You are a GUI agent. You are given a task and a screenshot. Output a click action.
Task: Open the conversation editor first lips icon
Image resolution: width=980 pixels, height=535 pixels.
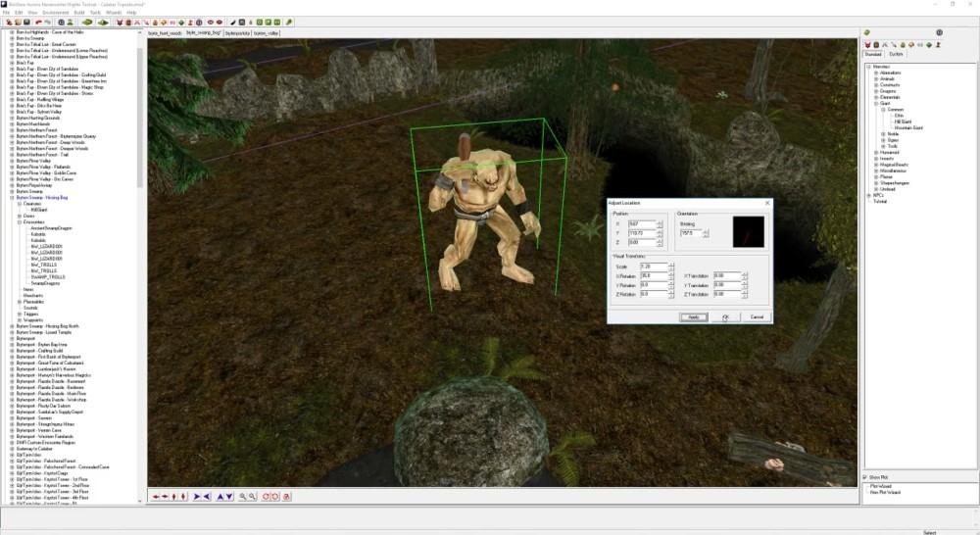pyautogui.click(x=211, y=23)
